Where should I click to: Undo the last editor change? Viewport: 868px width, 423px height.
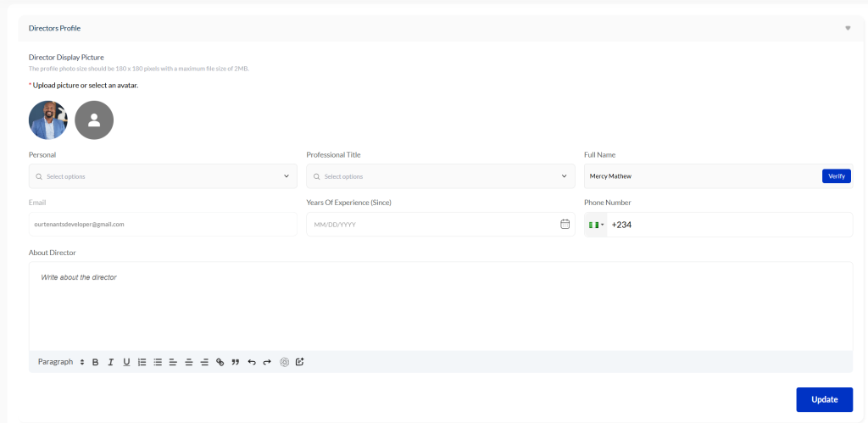pos(252,362)
